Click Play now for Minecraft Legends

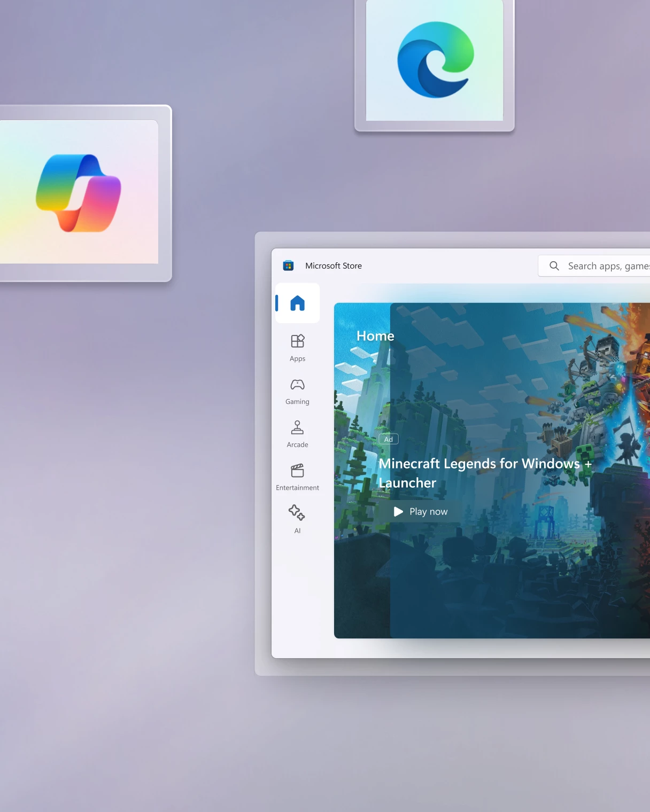(422, 511)
